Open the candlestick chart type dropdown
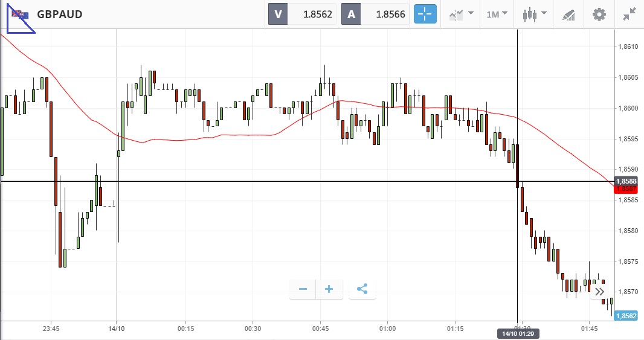644x340 pixels. point(534,14)
